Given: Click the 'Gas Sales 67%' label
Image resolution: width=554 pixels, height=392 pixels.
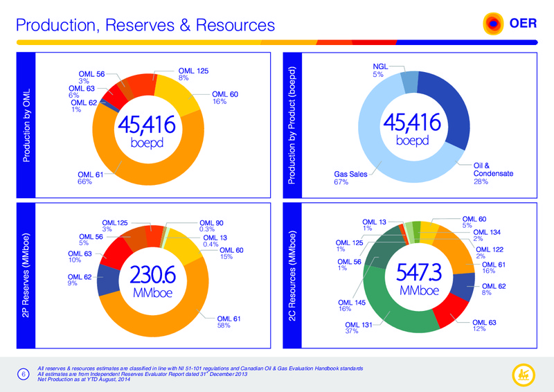Looking at the screenshot, I should click(x=350, y=178).
